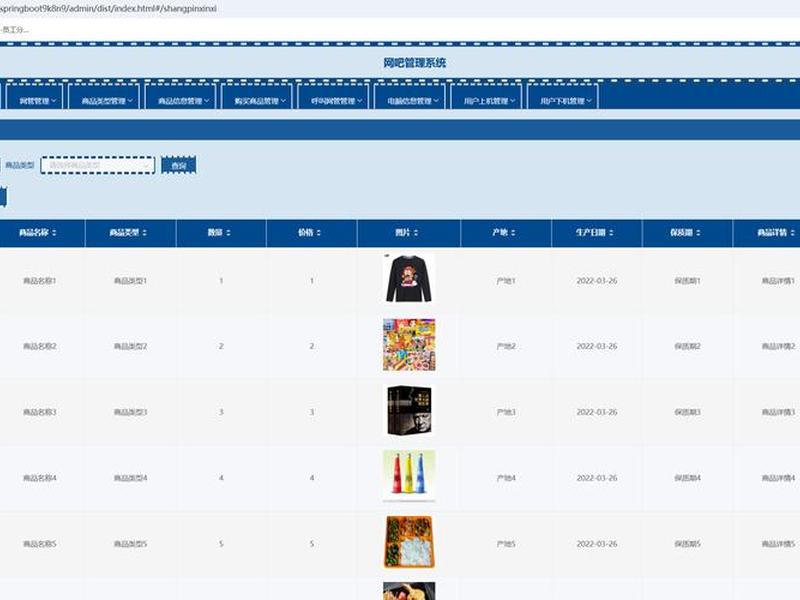Click the 商品详情1 cell
This screenshot has width=800, height=600.
(x=778, y=281)
